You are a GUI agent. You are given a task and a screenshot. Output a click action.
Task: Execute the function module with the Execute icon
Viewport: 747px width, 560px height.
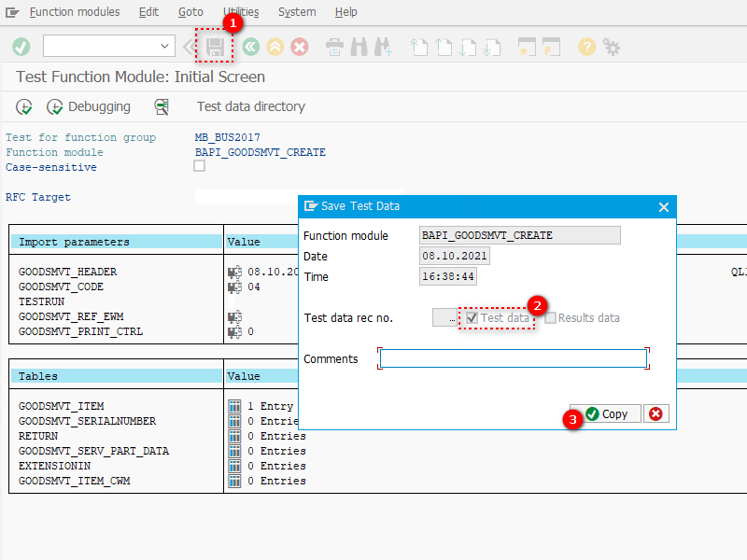23,106
